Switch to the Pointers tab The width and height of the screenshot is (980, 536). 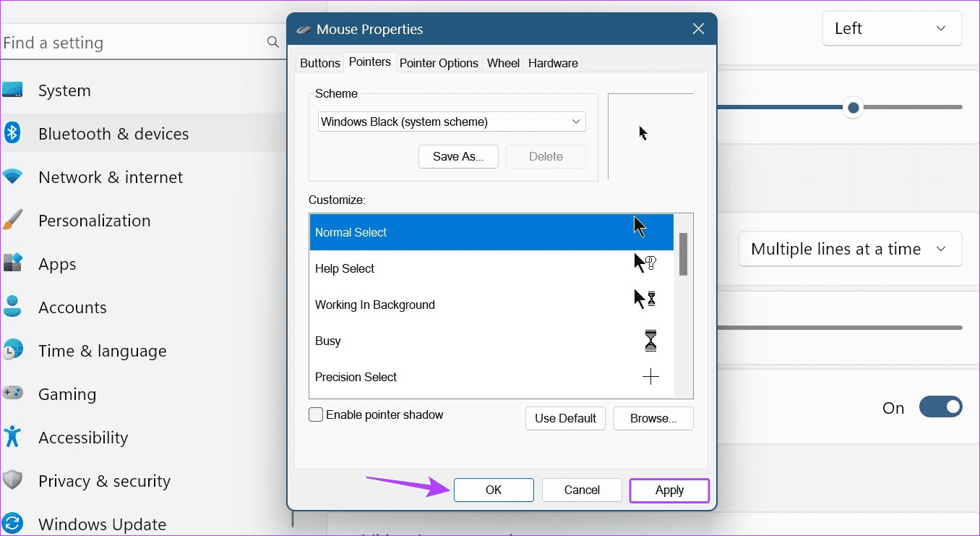(370, 62)
